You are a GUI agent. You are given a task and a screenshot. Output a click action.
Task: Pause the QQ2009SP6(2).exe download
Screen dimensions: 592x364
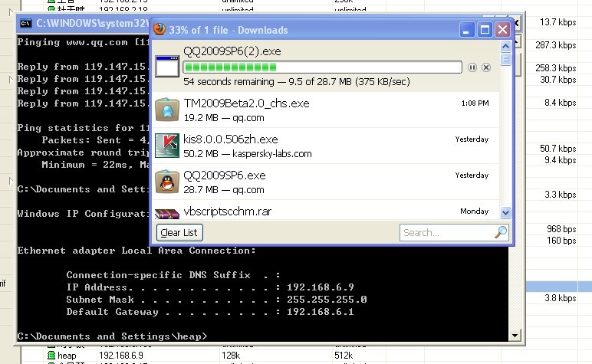[x=472, y=67]
